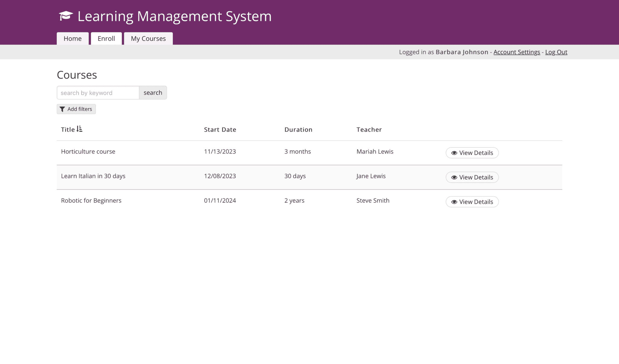Click the Log Out link
The height and width of the screenshot is (364, 619).
pyautogui.click(x=556, y=52)
